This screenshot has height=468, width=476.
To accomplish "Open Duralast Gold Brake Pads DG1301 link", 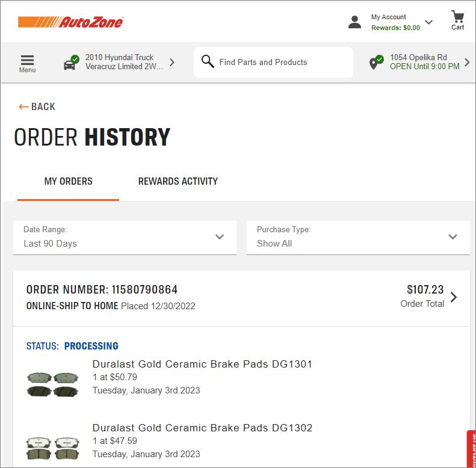I will tap(202, 364).
